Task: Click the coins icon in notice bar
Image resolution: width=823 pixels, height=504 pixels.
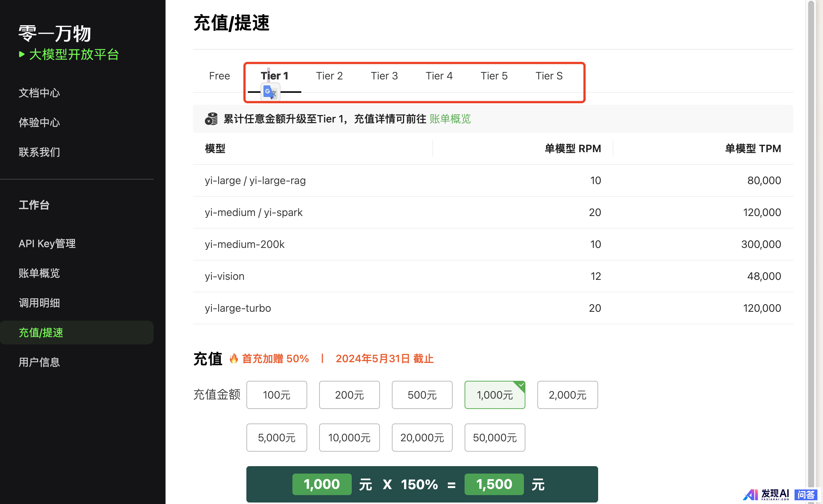Action: tap(212, 119)
